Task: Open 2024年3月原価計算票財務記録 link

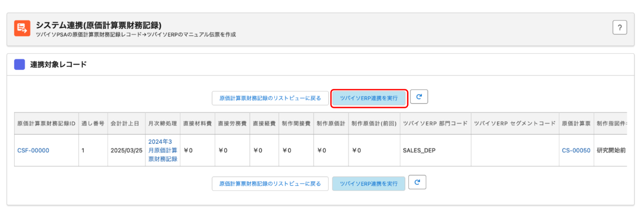Action: (163, 150)
